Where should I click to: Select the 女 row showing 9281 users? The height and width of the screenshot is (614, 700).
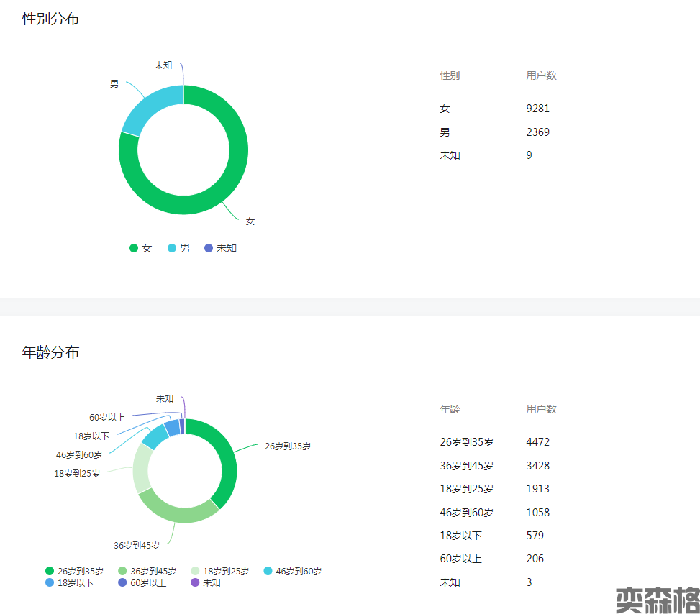(x=495, y=109)
